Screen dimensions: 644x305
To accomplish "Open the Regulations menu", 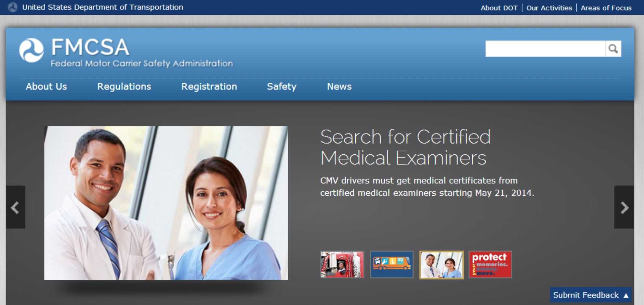I will point(124,87).
